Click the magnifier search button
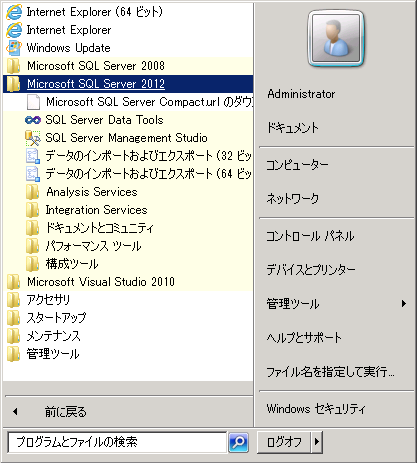Viewport: 417px width, 463px height. (239, 443)
